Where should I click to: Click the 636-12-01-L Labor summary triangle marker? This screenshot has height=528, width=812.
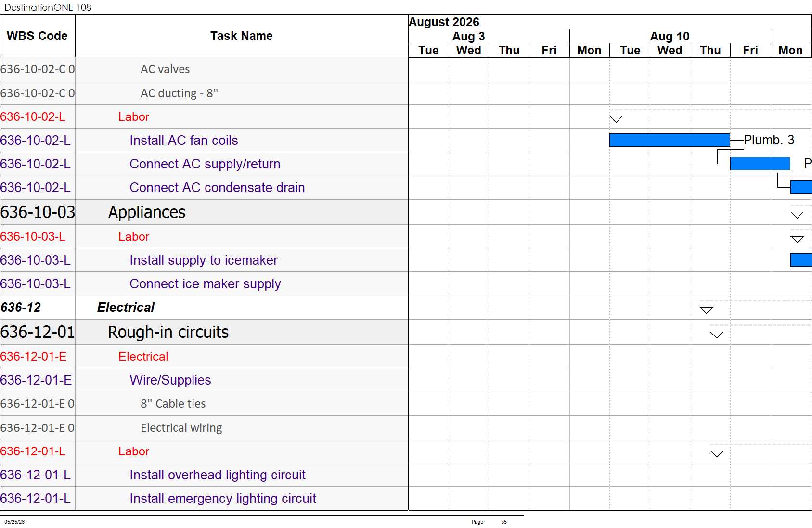click(x=717, y=454)
